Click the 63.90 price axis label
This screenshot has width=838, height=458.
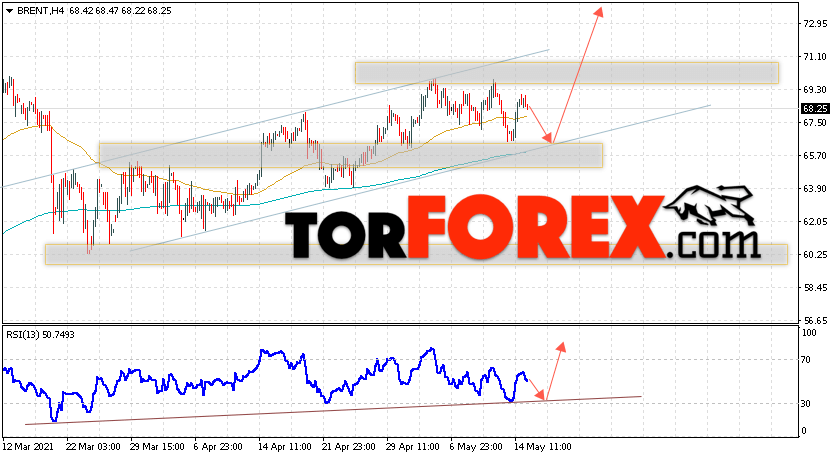click(816, 189)
